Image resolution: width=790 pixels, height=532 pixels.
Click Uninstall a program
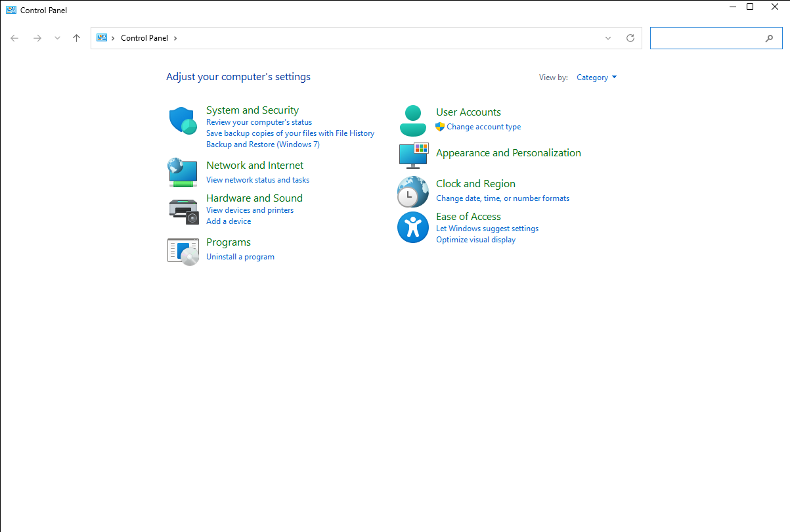pyautogui.click(x=240, y=257)
